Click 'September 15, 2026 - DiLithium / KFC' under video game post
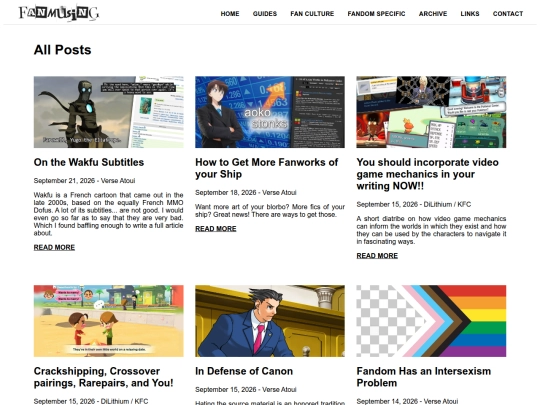This screenshot has width=540, height=405. 414,204
